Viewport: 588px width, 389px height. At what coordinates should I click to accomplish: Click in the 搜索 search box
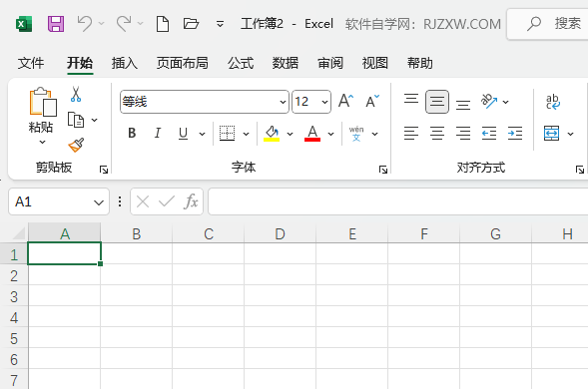pos(547,24)
